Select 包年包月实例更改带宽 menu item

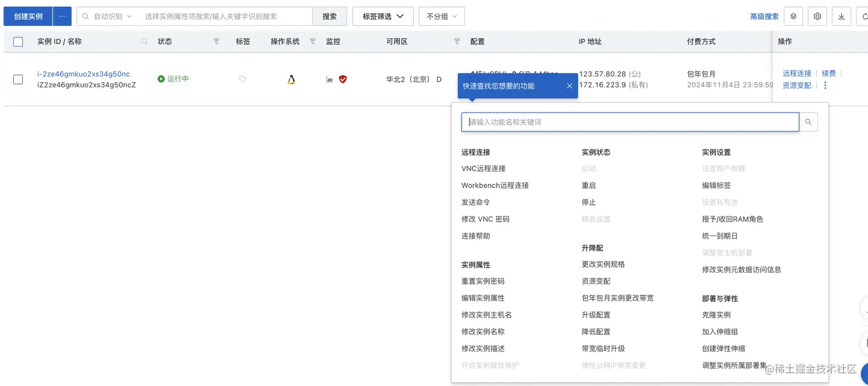618,298
